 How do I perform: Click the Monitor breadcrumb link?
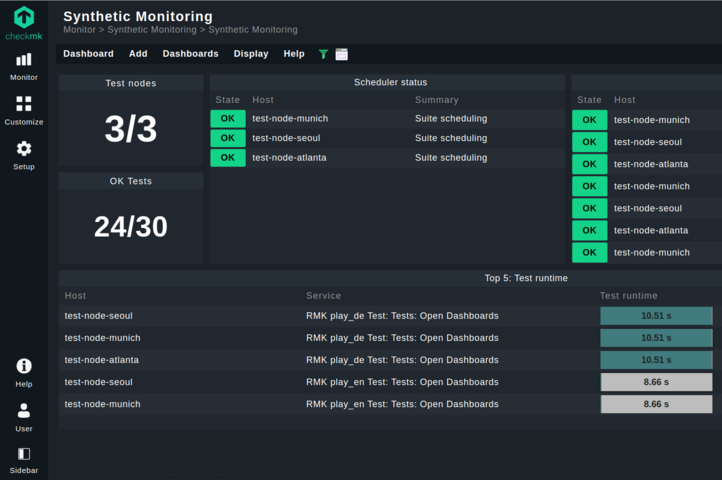79,30
